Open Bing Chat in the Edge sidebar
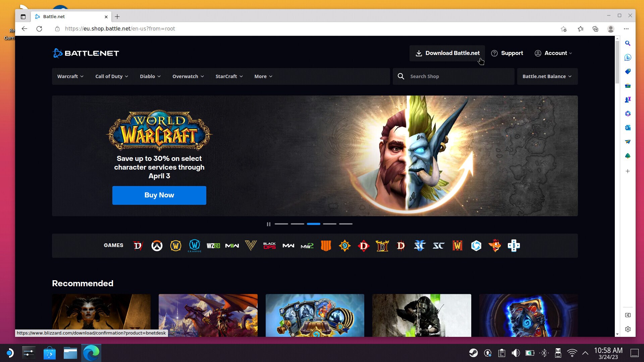 coord(628,57)
